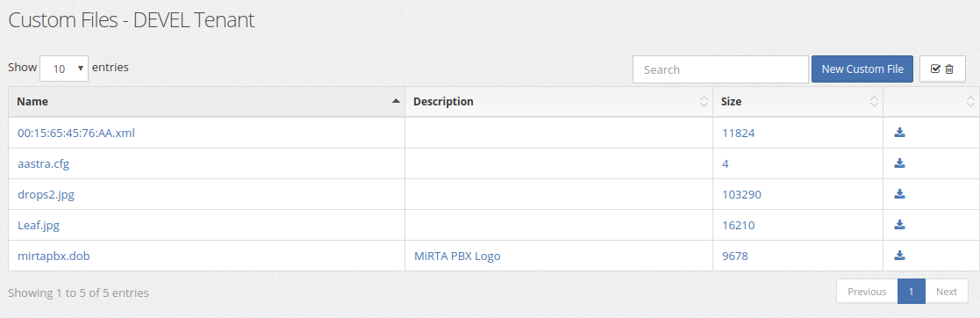Image resolution: width=980 pixels, height=318 pixels.
Task: Go to the Previous page
Action: [867, 291]
